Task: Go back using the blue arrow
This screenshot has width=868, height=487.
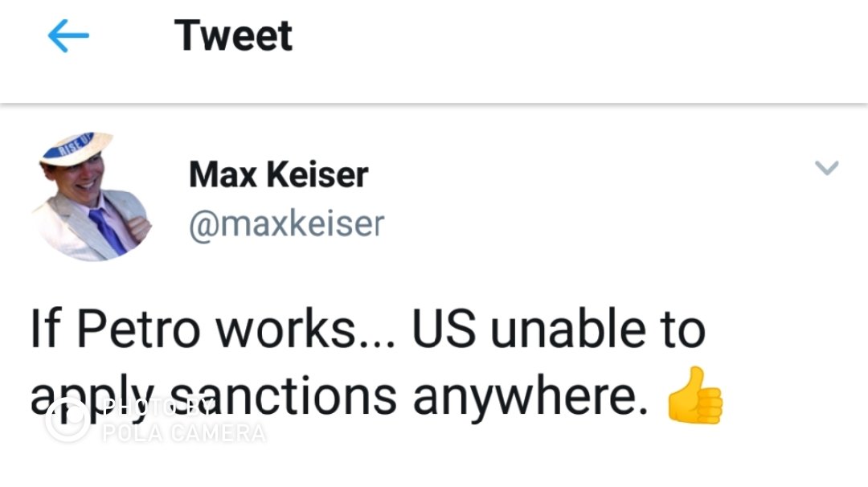Action: [68, 36]
